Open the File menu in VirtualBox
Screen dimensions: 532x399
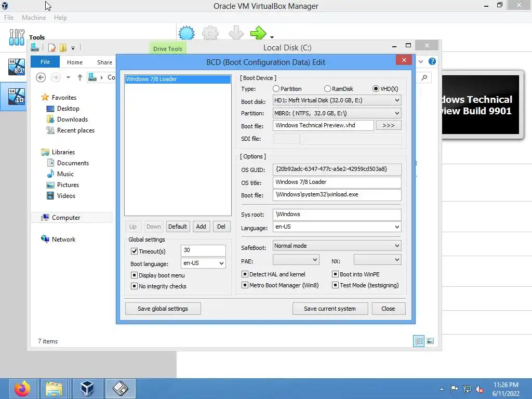[9, 18]
